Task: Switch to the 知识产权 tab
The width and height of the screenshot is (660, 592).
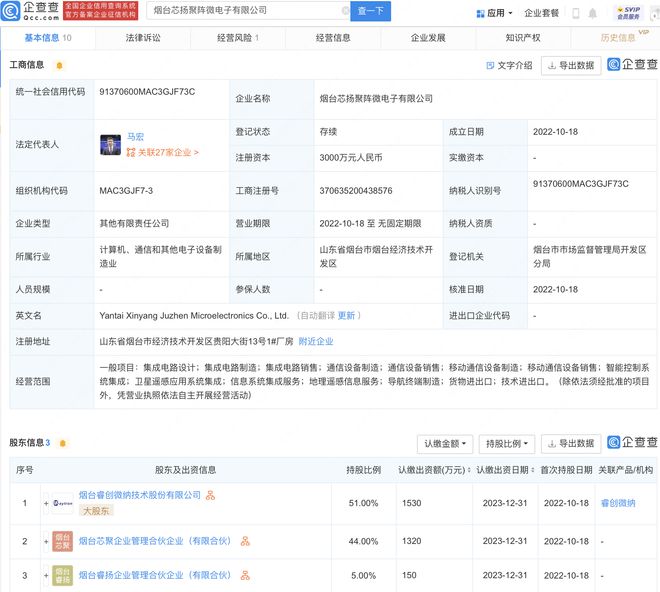Action: [x=523, y=38]
